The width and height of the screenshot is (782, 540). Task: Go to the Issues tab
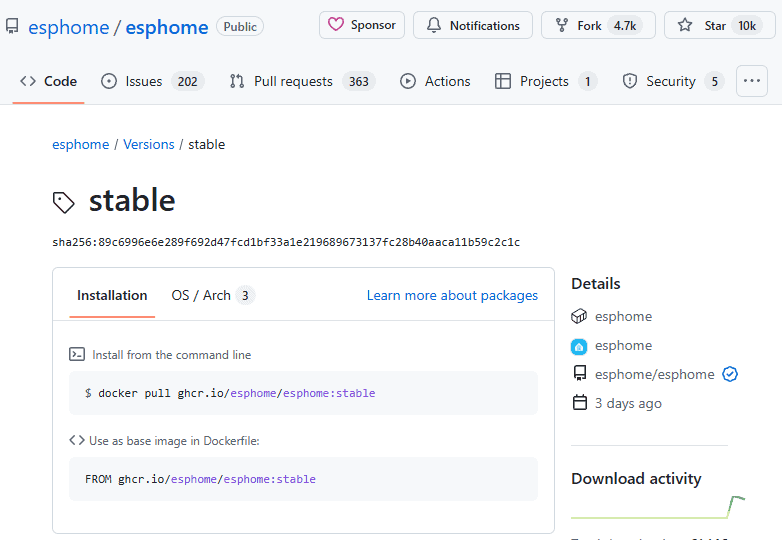151,82
